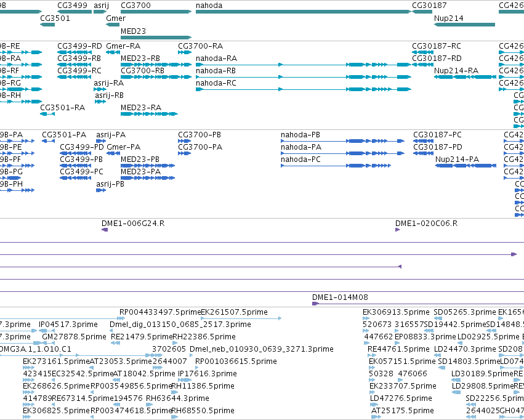Click the CG3700 gene label

coord(135,6)
